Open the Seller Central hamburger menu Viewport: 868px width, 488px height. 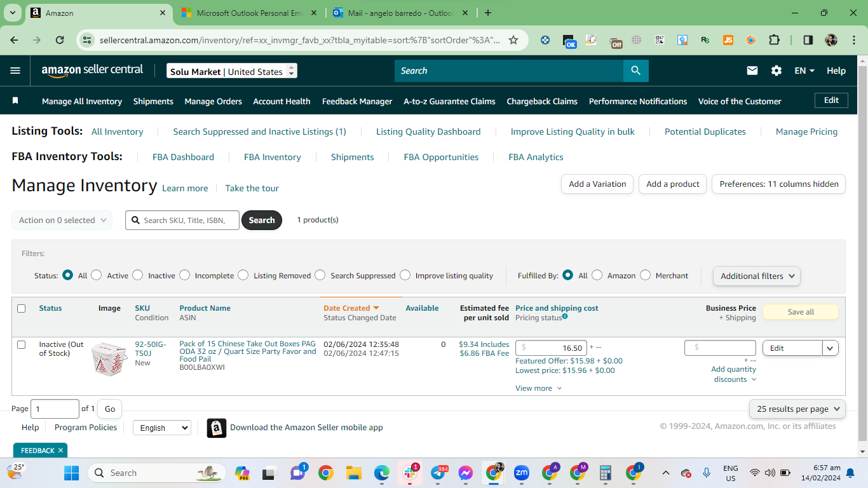(15, 71)
